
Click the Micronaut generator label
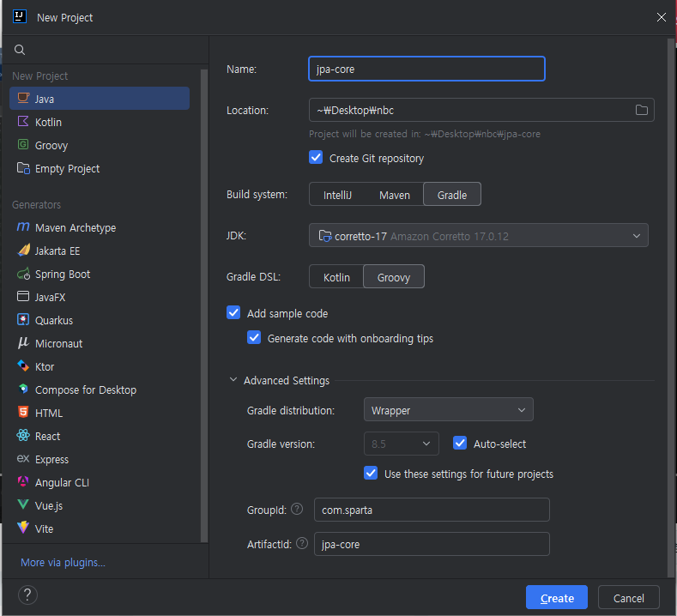[x=58, y=344]
